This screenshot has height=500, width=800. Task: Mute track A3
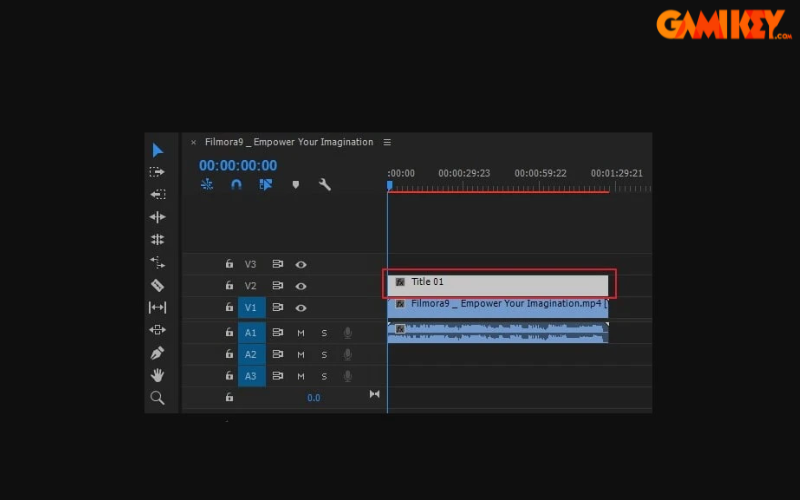click(301, 377)
